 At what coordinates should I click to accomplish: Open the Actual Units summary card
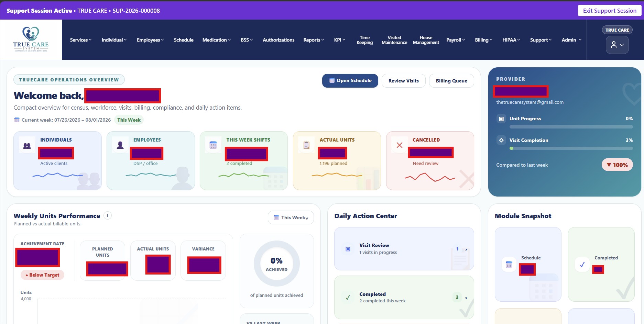tap(337, 160)
